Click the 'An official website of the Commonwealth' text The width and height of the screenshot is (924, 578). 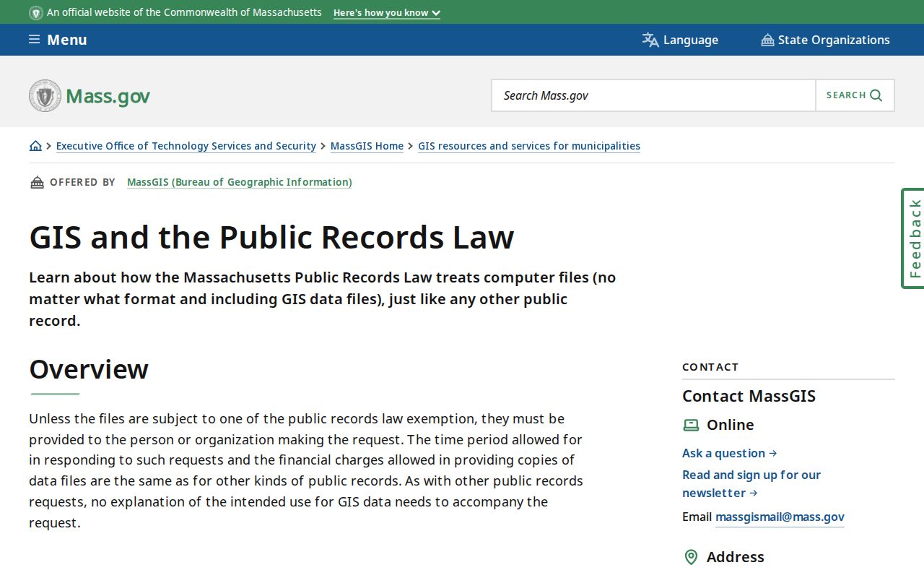point(184,12)
